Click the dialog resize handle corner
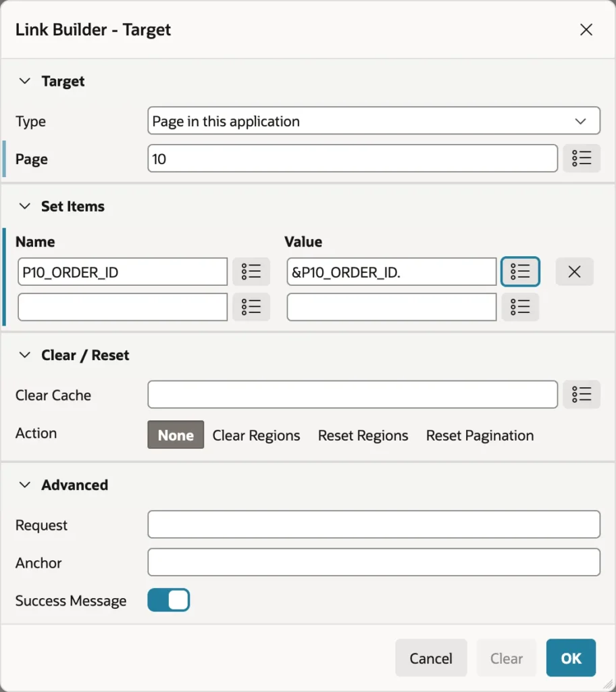616x692 pixels. (608, 685)
